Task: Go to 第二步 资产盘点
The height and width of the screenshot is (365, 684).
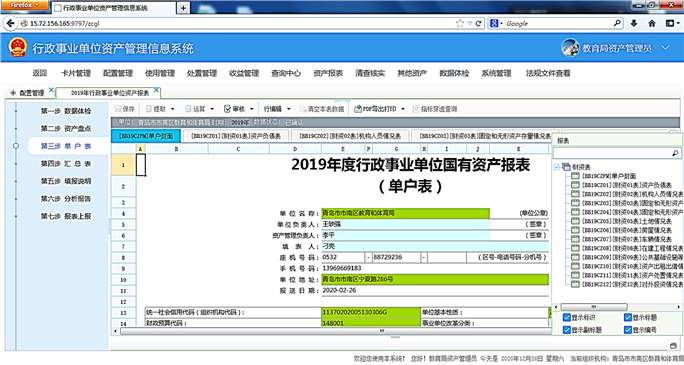Action: pyautogui.click(x=66, y=129)
